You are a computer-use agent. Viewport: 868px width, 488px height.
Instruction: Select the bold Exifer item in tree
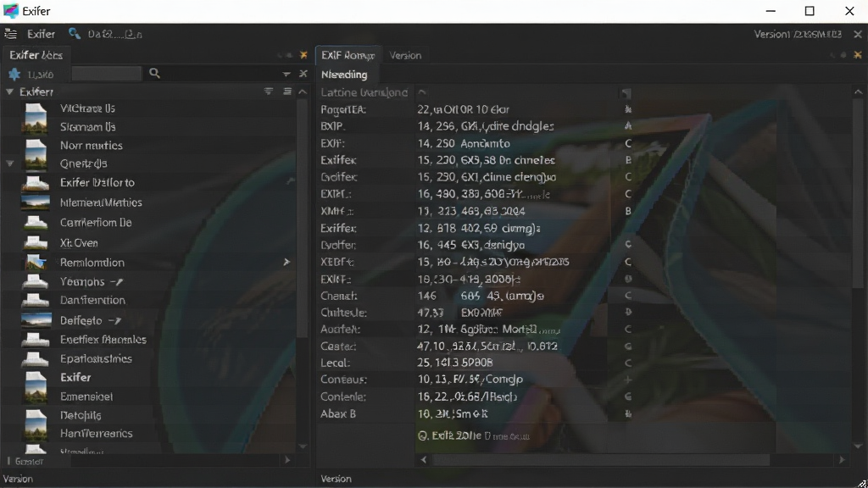tap(75, 377)
